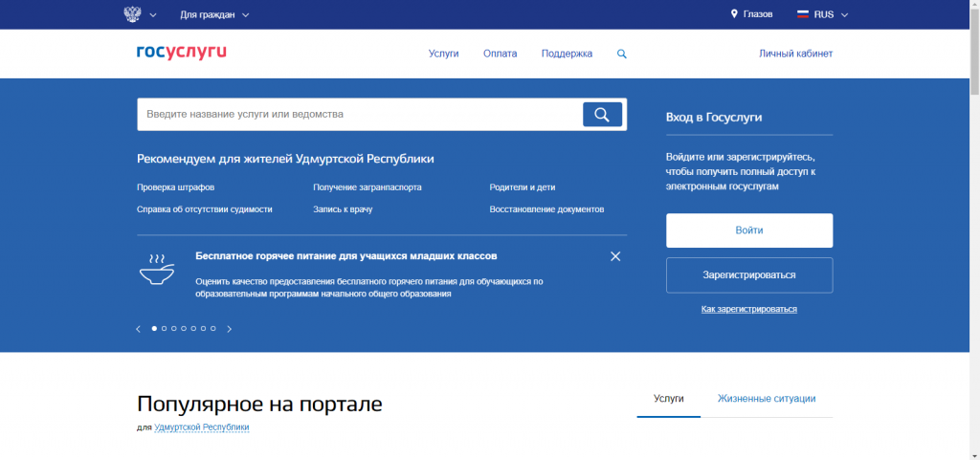Viewport: 980px width, 460px height.
Task: Select the sixth carousel dot
Action: [x=203, y=328]
